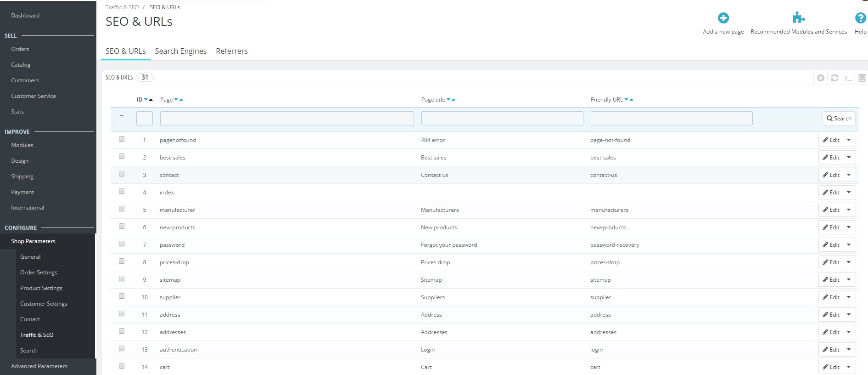Switch to the Referrers tab
Screen dimensions: 868x375
(x=232, y=51)
